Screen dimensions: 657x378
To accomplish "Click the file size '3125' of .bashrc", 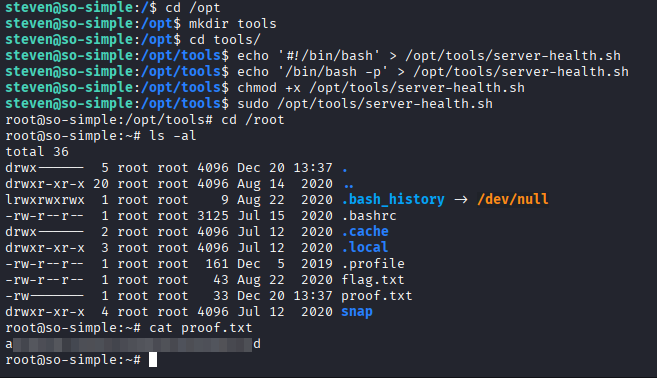I will [x=213, y=215].
